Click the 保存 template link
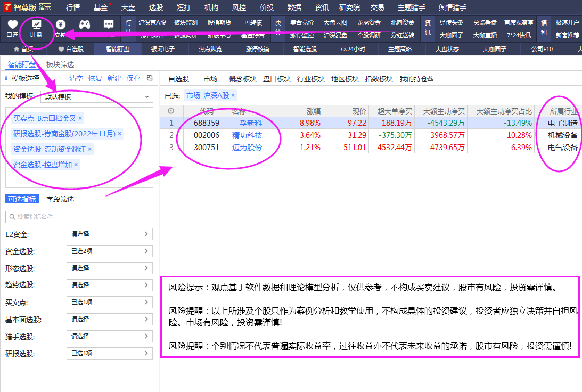The height and width of the screenshot is (392, 582). tap(134, 78)
